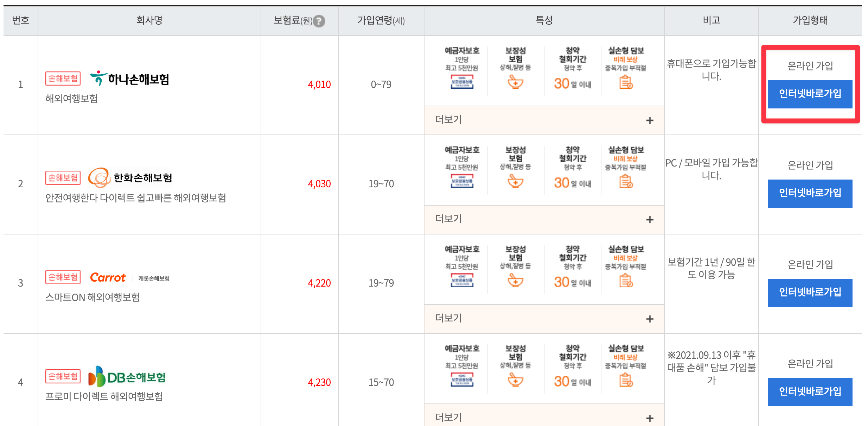Image resolution: width=868 pixels, height=426 pixels.
Task: Click note 보험기간 1년 / 90일 한도 이용 가능
Action: pos(711,268)
